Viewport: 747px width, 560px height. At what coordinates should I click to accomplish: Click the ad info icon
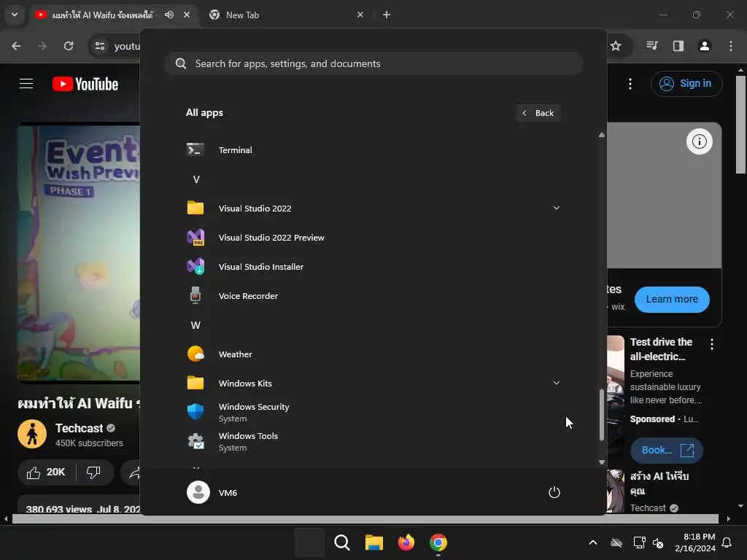(700, 141)
